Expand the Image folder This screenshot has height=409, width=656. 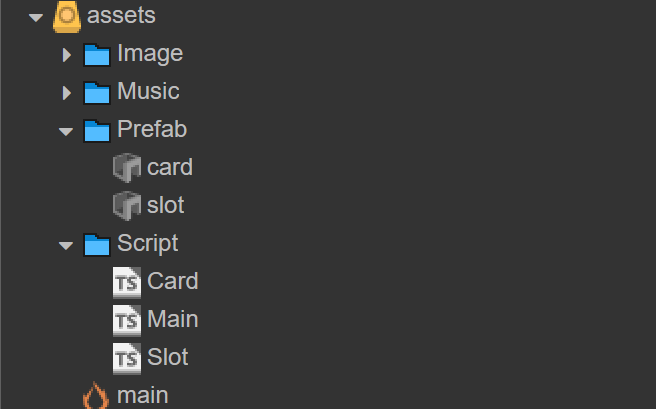point(67,54)
